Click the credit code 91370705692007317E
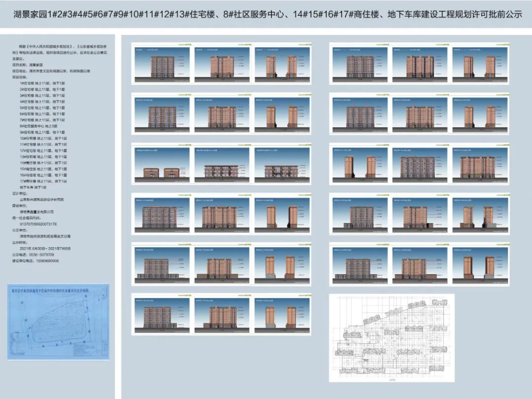The height and width of the screenshot is (399, 532). pos(38,224)
